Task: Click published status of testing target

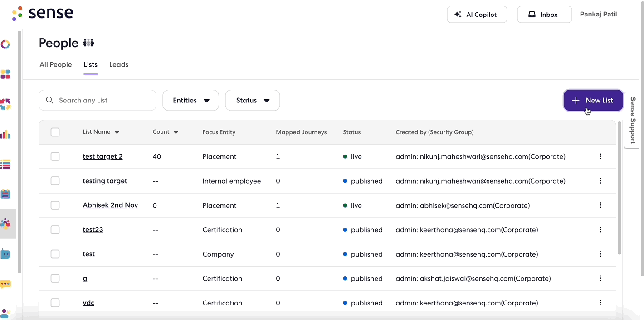Action: (x=363, y=181)
